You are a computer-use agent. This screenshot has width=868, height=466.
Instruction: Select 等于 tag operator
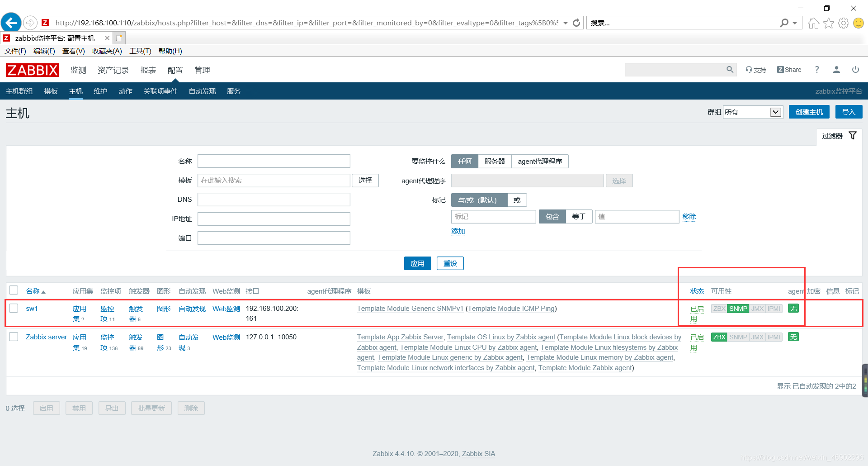[579, 217]
